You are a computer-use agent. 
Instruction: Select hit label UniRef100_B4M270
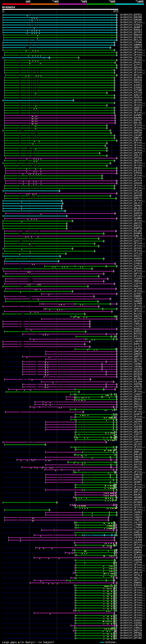(131, 198)
